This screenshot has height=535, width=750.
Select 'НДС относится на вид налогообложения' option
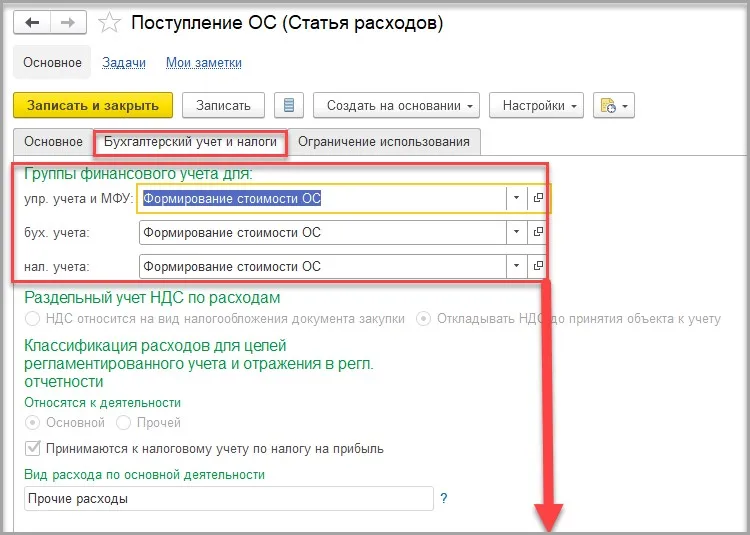pyautogui.click(x=33, y=319)
